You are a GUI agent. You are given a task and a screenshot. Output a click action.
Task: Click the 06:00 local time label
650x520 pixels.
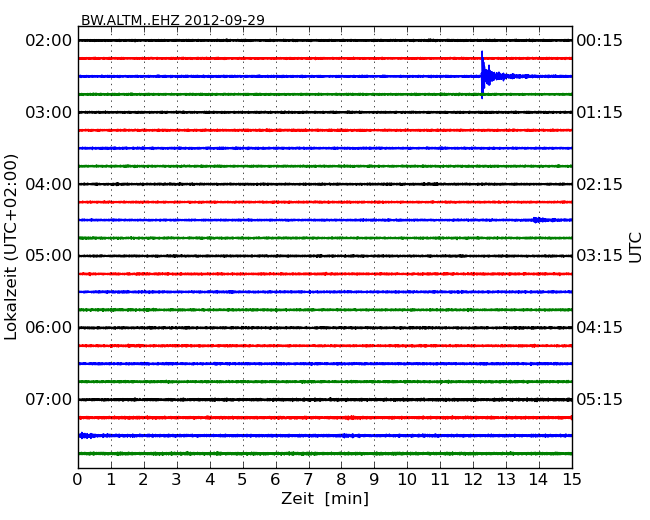pyautogui.click(x=49, y=328)
